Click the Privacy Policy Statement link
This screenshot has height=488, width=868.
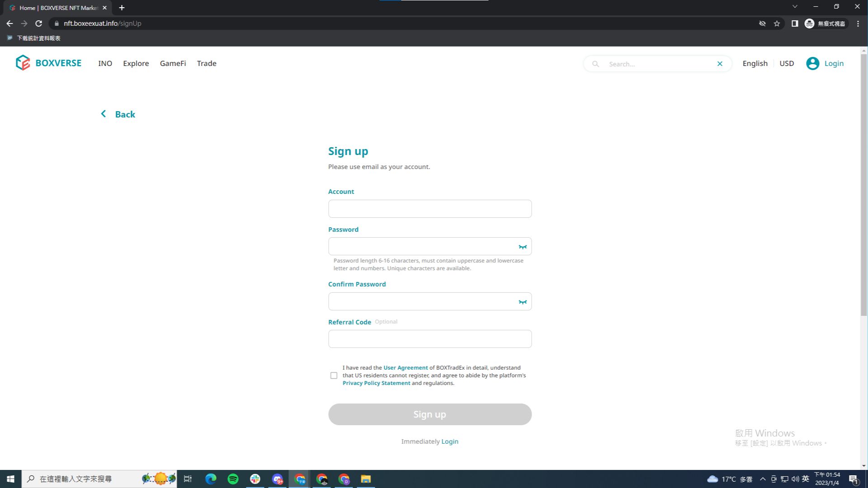[376, 383]
